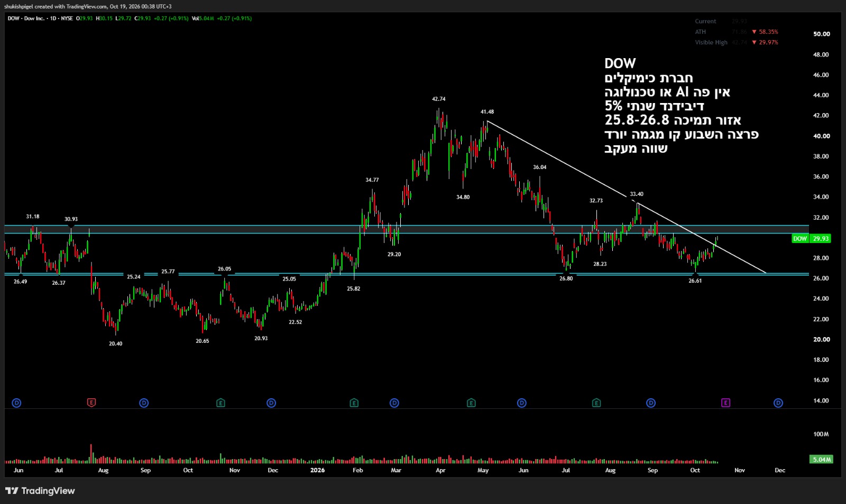Click the leftmost D dividend marker
This screenshot has width=846, height=504.
click(x=16, y=403)
